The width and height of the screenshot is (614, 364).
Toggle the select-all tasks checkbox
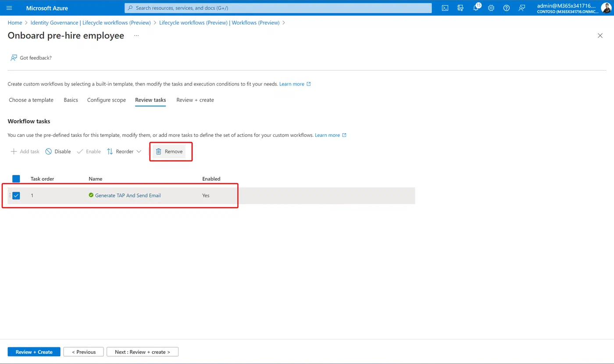tap(16, 179)
